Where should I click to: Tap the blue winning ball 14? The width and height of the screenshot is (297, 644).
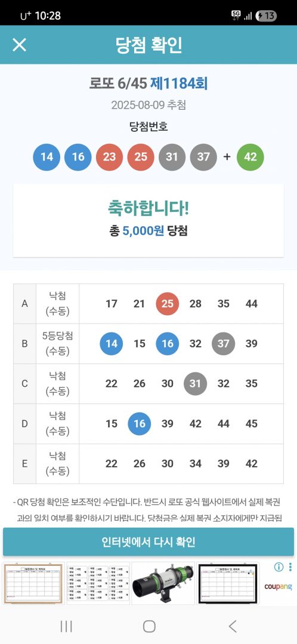click(47, 157)
